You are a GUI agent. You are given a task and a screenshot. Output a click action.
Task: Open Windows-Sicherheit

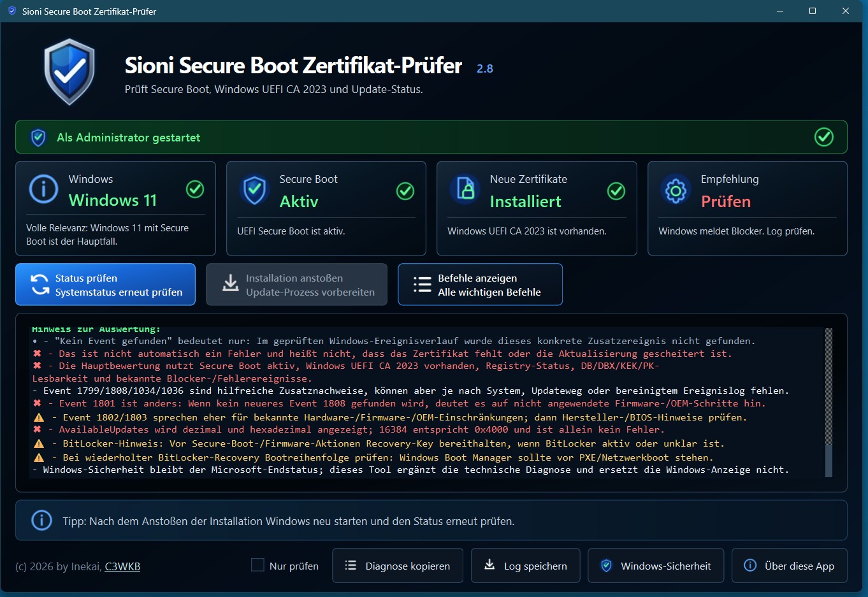tap(656, 566)
